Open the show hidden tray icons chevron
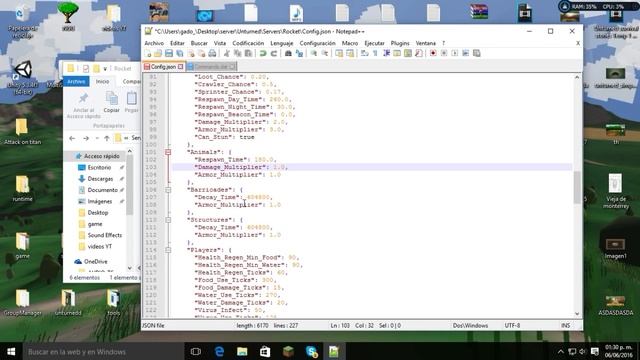Screen dimensions: 640x360 click(x=560, y=351)
